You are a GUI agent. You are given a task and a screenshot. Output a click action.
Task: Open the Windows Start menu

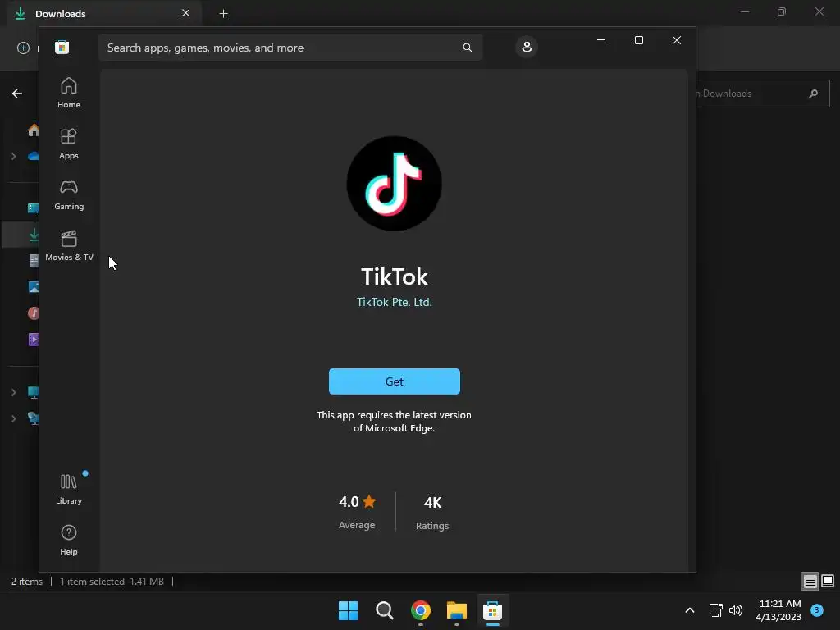pos(348,610)
